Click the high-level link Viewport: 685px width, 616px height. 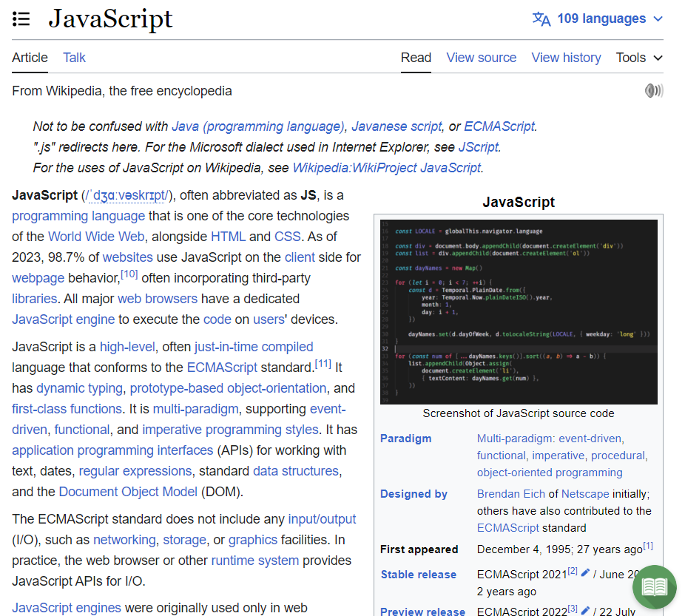(x=127, y=347)
